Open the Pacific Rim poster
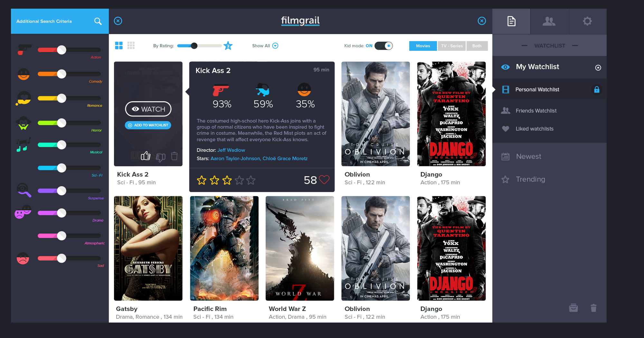This screenshot has height=338, width=644. click(224, 248)
